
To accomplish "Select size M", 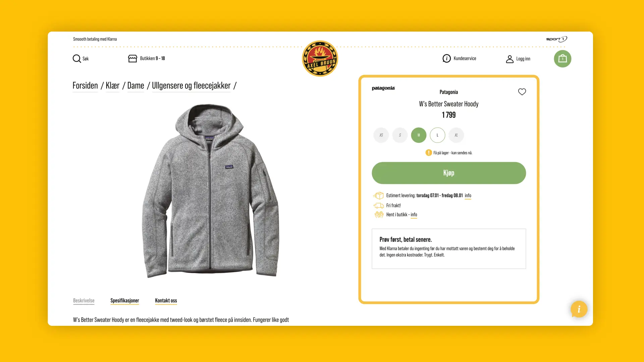I will [419, 135].
